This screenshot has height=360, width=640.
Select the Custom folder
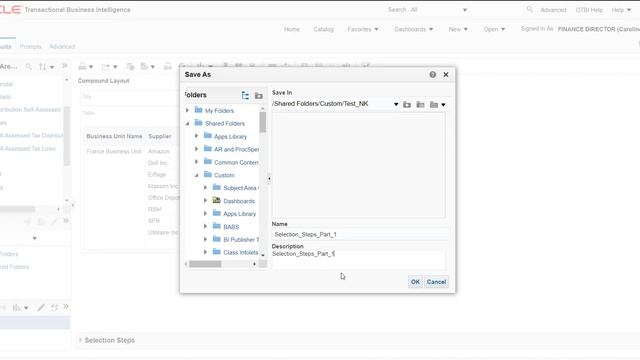coord(224,175)
